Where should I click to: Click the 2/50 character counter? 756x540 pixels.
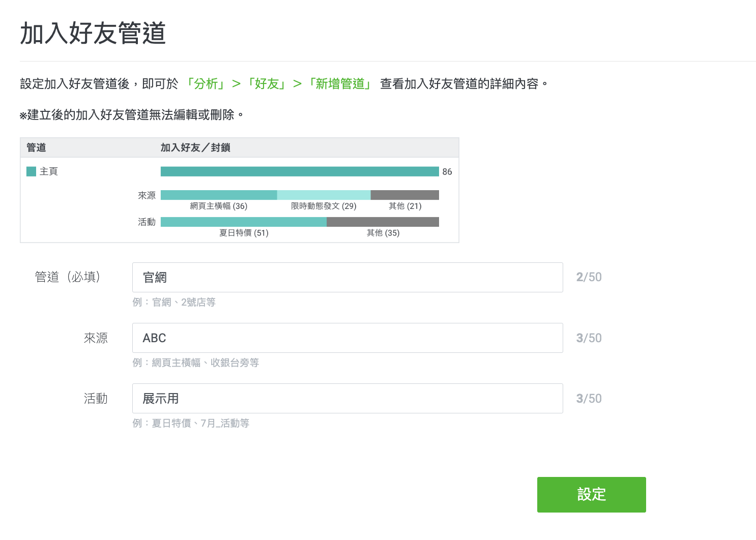(589, 277)
